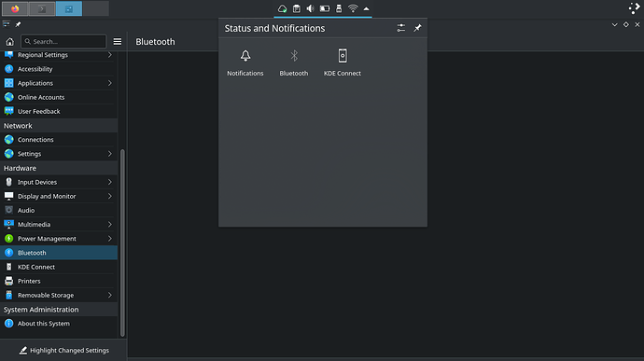The width and height of the screenshot is (644, 361).
Task: Open KDE Connect in the tray popup
Action: tap(343, 62)
